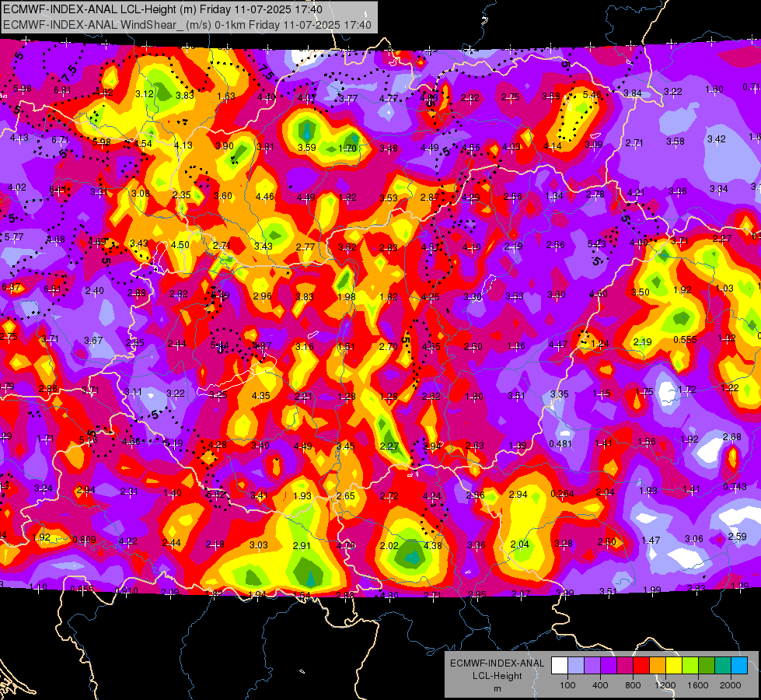Screen dimensions: 761x700
Task: Click the wind shear value 2.35
Action: tap(181, 194)
